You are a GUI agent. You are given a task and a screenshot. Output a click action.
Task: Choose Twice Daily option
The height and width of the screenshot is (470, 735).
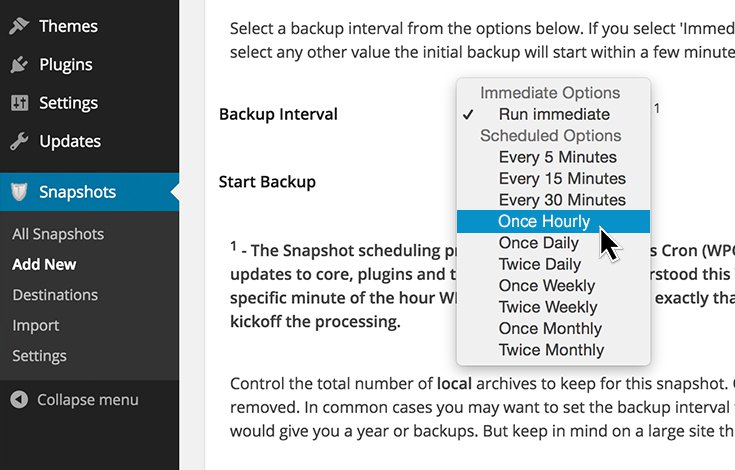[x=540, y=264]
